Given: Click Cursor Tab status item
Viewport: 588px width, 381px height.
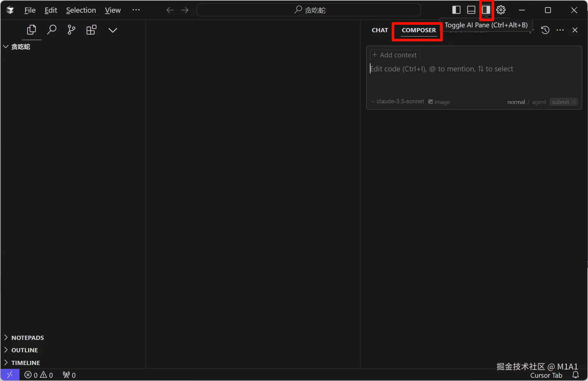Looking at the screenshot, I should [546, 375].
